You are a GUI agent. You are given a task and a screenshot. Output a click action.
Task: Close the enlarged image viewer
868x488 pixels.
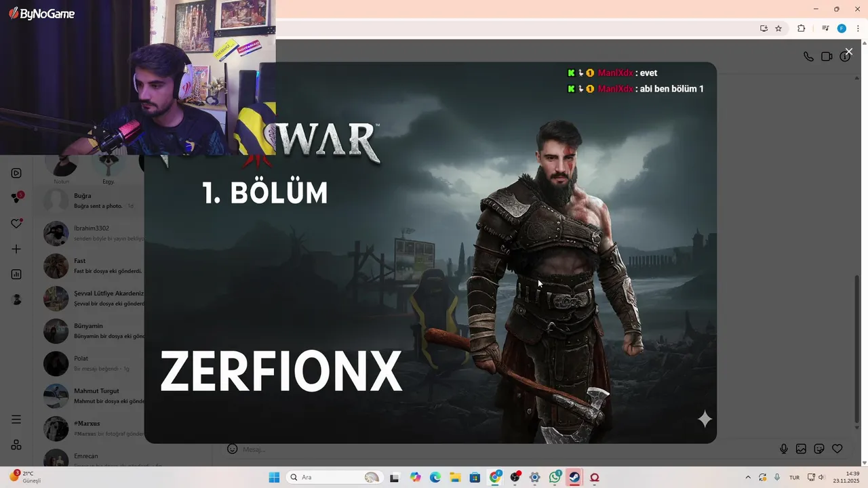pyautogui.click(x=848, y=52)
